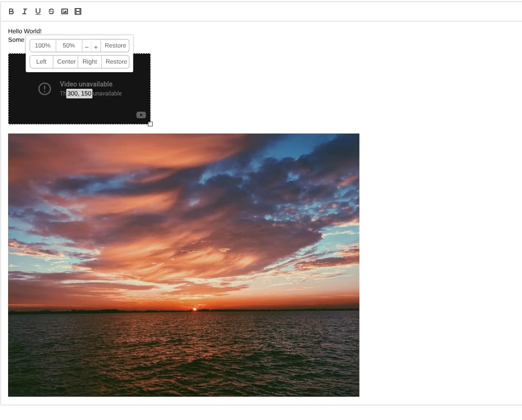522x420 pixels.
Task: Select the sunset photo in the document
Action: [184, 265]
